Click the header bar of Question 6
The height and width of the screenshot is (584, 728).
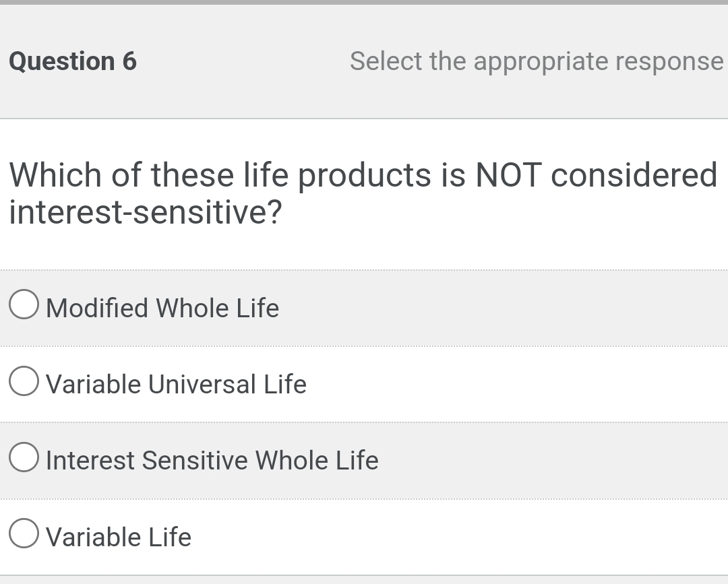[x=364, y=61]
